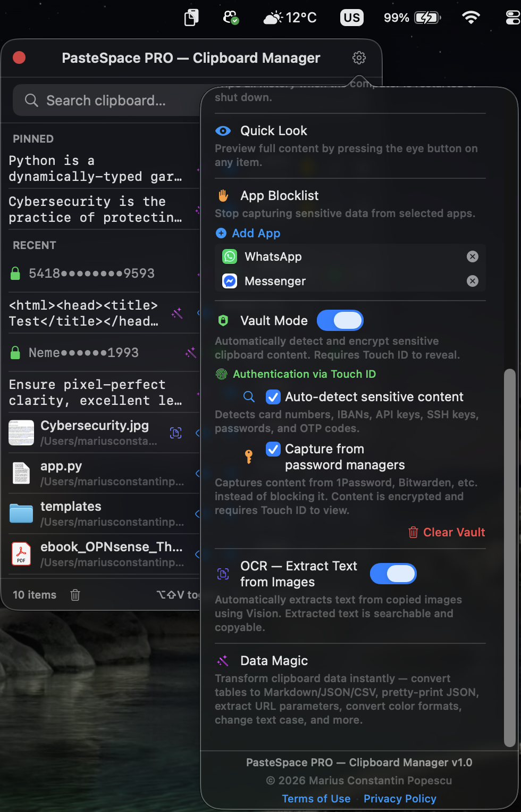Turn off the OCR Extract Text toggle
Viewport: 521px width, 812px height.
(393, 574)
